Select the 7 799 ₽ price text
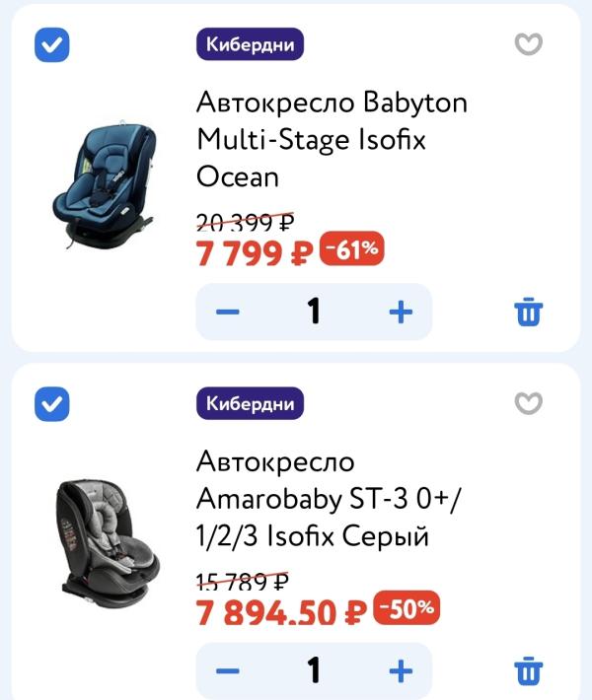Image resolution: width=592 pixels, height=700 pixels. pyautogui.click(x=256, y=254)
